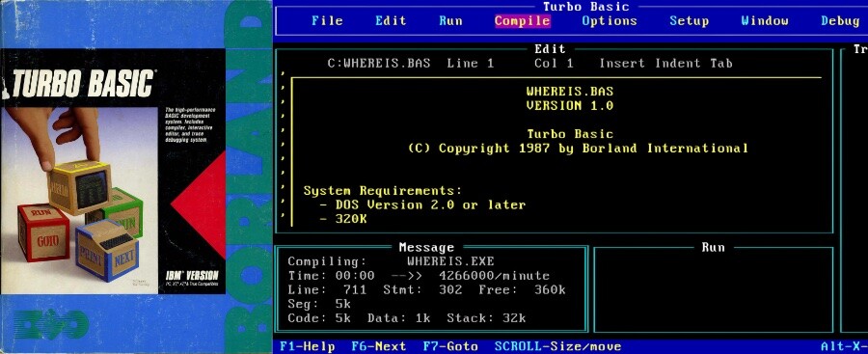The width and height of the screenshot is (868, 354).
Task: Click the IBM VERSION label on the box
Action: pos(192,275)
